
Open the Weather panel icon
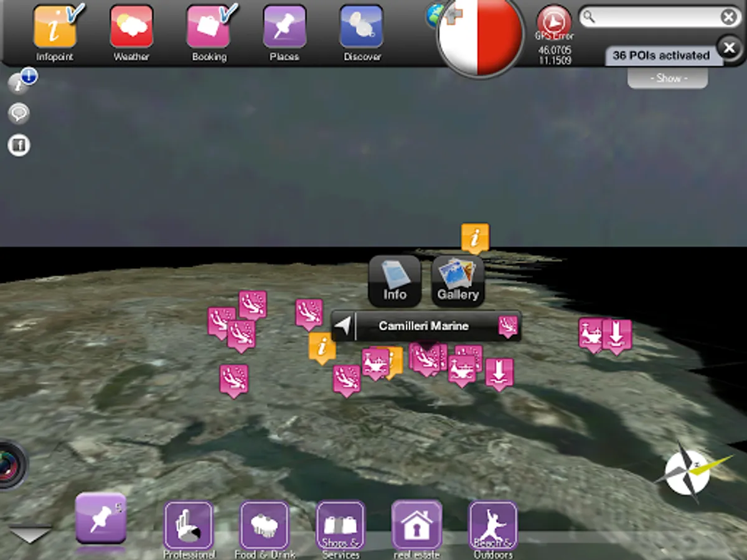pos(131,27)
